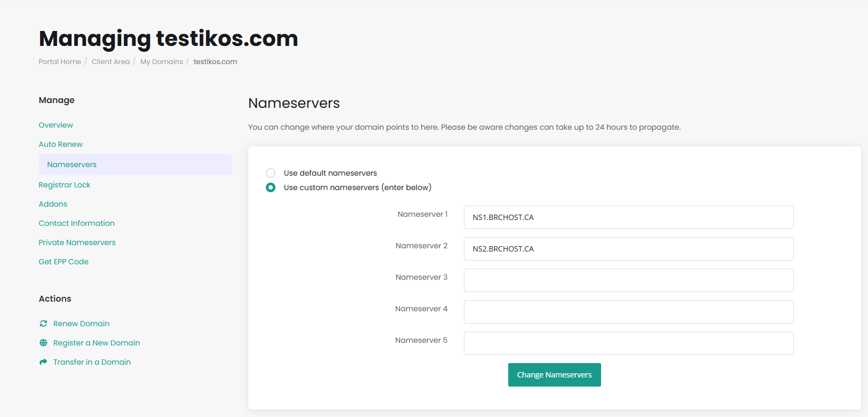Select Use custom nameservers radio button
The height and width of the screenshot is (417, 868).
(271, 187)
